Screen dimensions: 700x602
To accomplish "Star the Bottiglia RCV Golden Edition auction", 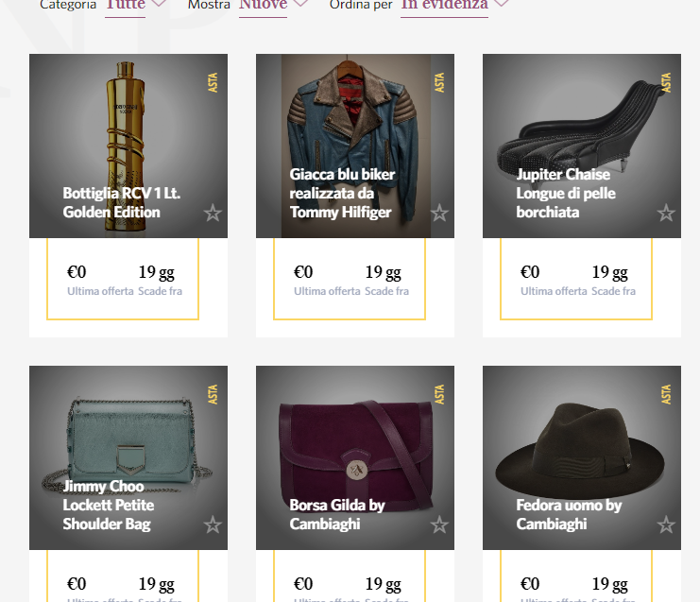I will coord(213,213).
